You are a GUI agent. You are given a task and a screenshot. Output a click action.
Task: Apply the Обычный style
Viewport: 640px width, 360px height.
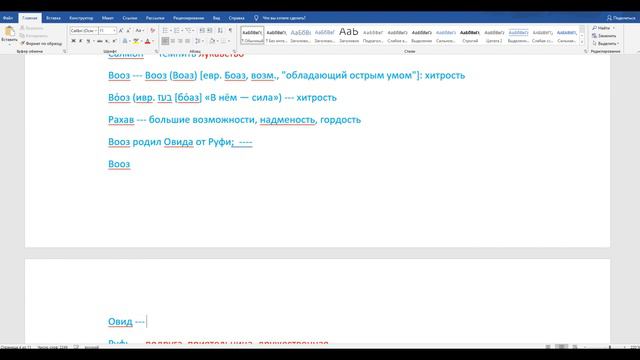252,35
